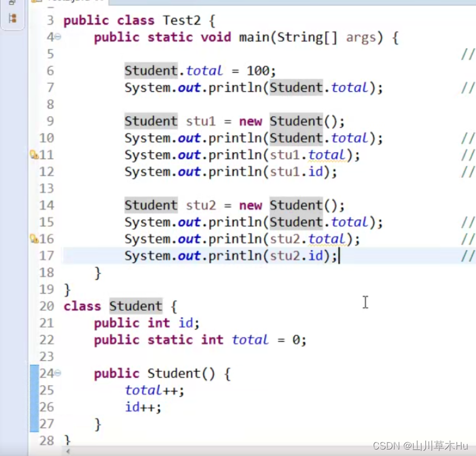Click "println" on line 7
This screenshot has width=476, height=456.
[235, 88]
